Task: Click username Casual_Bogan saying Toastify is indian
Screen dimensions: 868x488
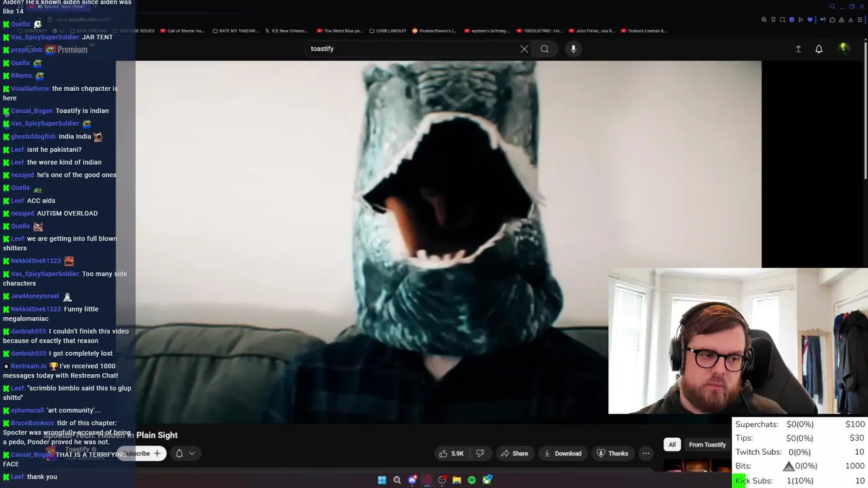Action: 32,111
